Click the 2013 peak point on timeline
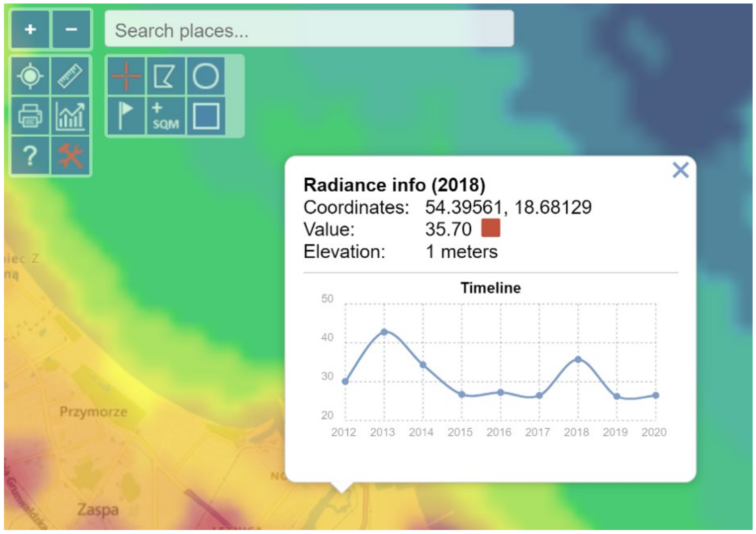756x534 pixels. coord(384,332)
